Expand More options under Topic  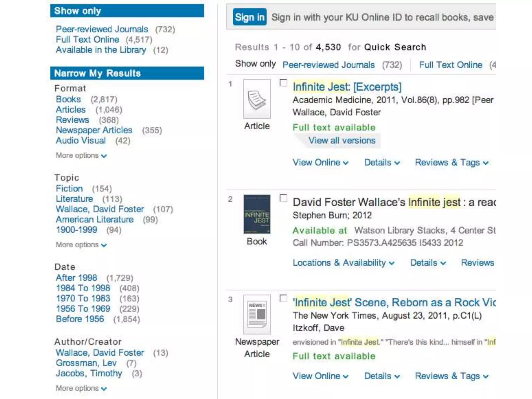81,245
